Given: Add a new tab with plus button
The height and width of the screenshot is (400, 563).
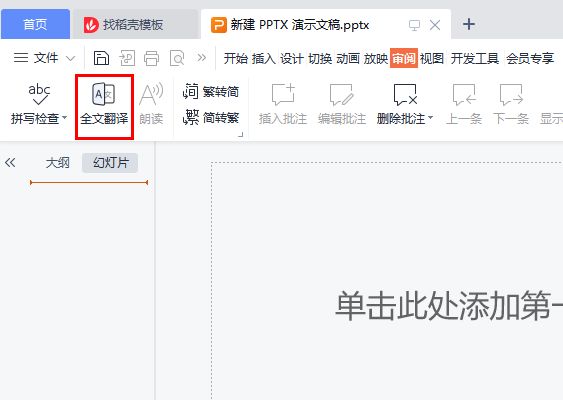Looking at the screenshot, I should click(469, 24).
